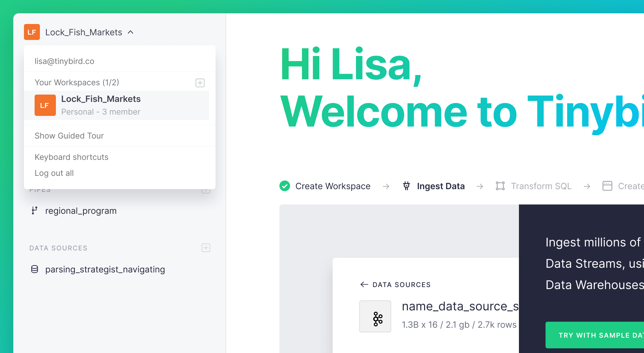
Task: Open parsing_strategist_navigating data source
Action: [x=105, y=269]
